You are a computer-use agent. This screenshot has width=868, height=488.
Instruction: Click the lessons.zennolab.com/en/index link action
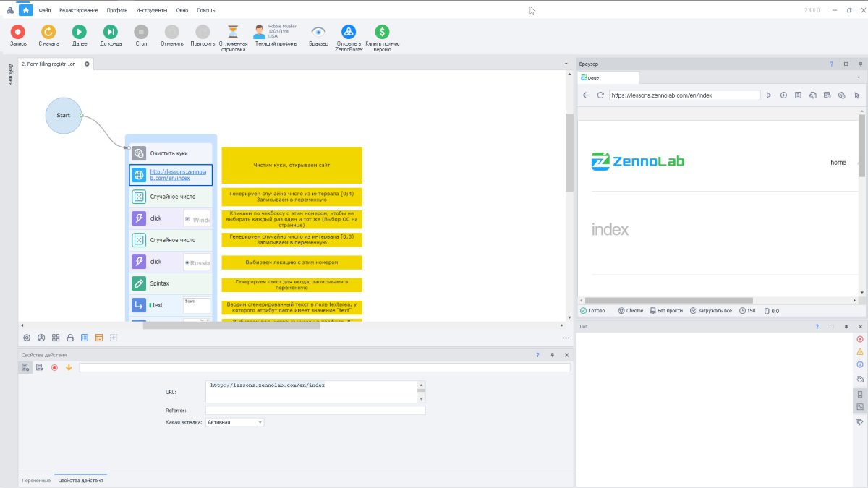pyautogui.click(x=171, y=175)
